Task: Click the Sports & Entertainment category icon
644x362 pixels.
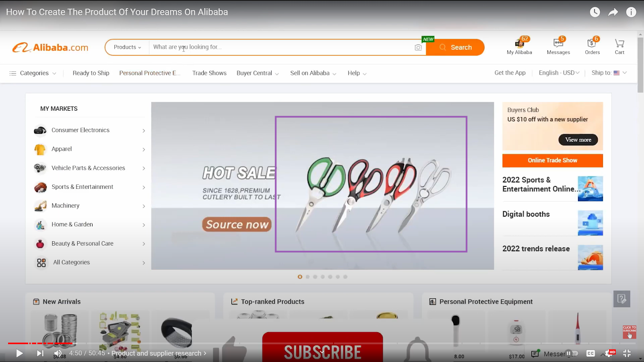Action: [40, 187]
